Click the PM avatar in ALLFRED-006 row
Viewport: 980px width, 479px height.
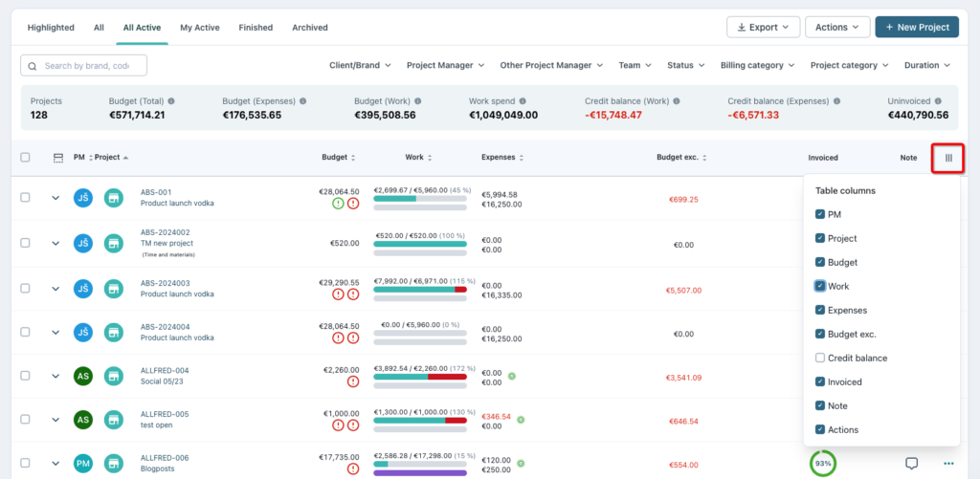[x=83, y=464]
